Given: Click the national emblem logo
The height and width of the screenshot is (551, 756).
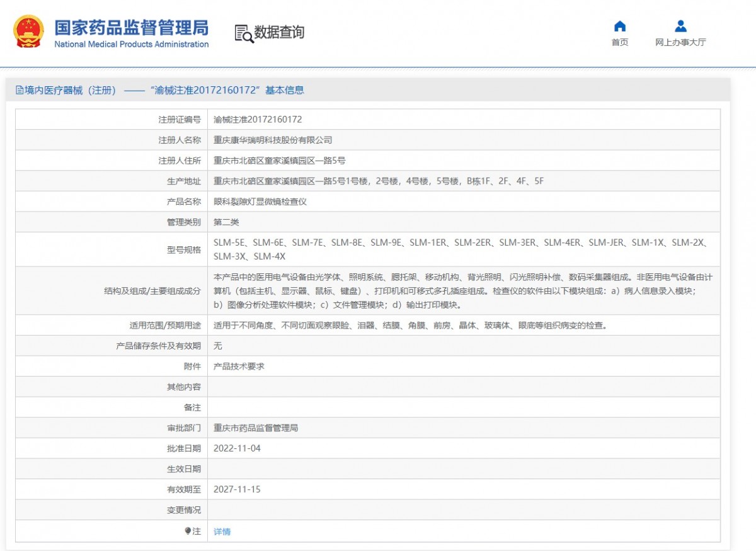Looking at the screenshot, I should click(x=29, y=31).
